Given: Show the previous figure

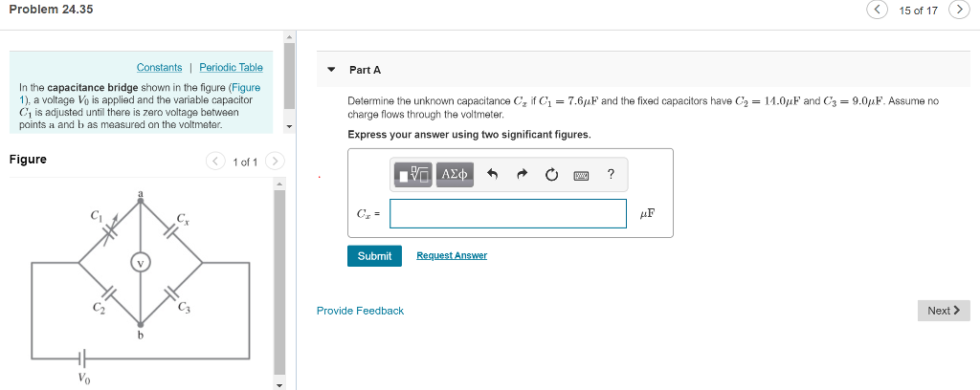Looking at the screenshot, I should [215, 162].
